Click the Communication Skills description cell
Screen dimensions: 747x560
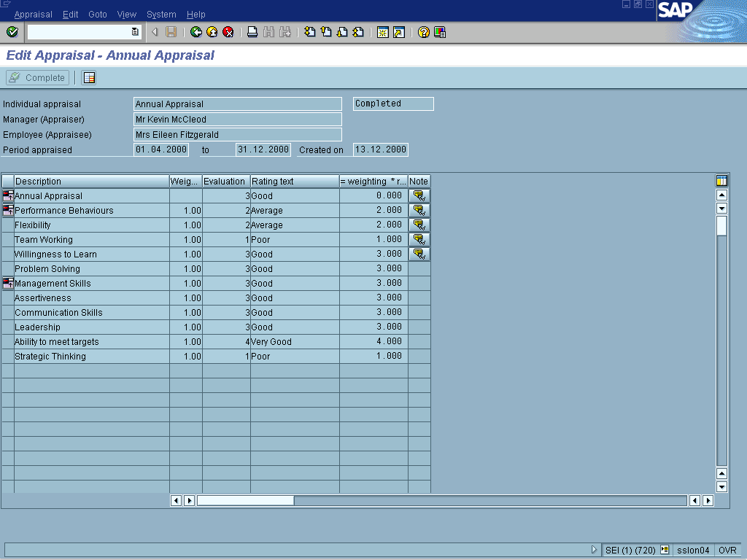point(91,312)
